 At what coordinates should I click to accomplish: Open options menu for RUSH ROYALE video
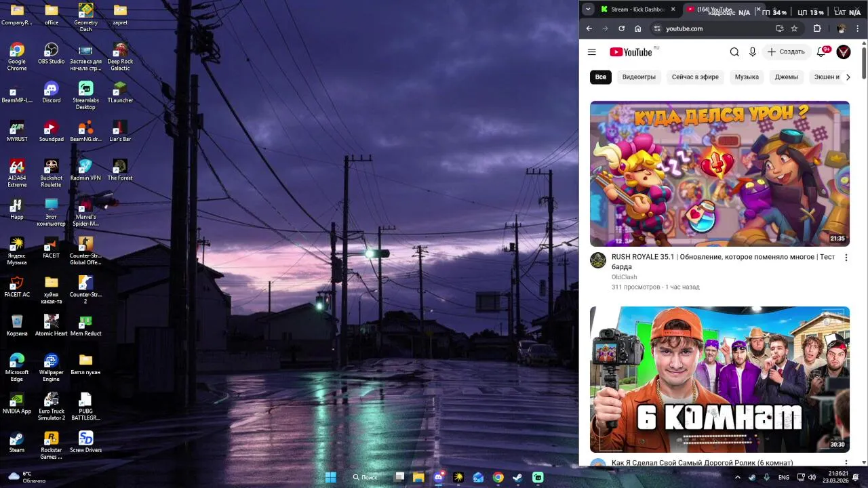[846, 258]
